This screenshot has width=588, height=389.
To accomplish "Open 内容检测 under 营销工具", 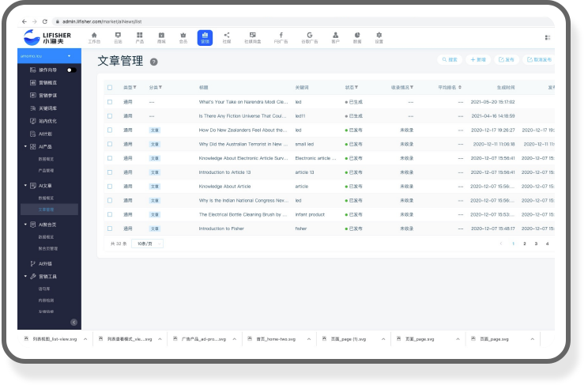I will click(x=46, y=300).
